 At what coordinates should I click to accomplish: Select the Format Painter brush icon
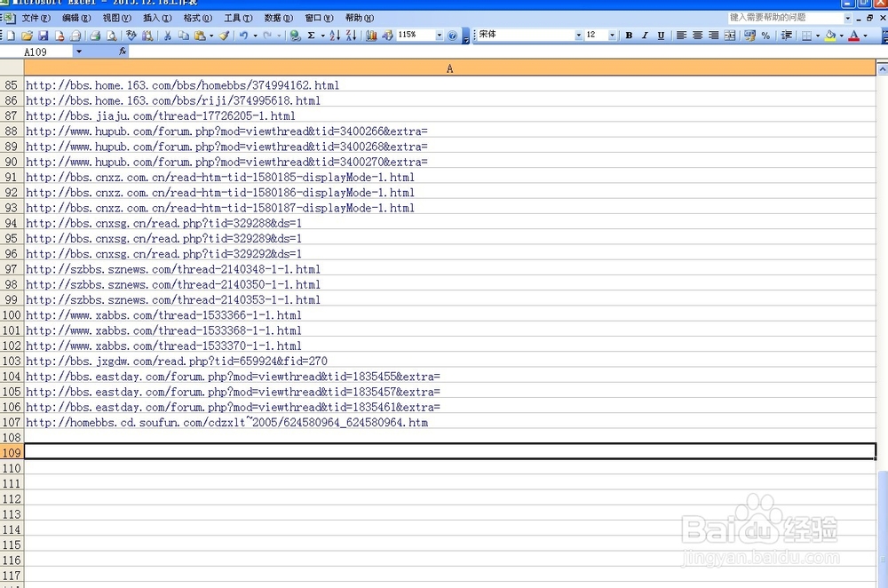coord(225,36)
